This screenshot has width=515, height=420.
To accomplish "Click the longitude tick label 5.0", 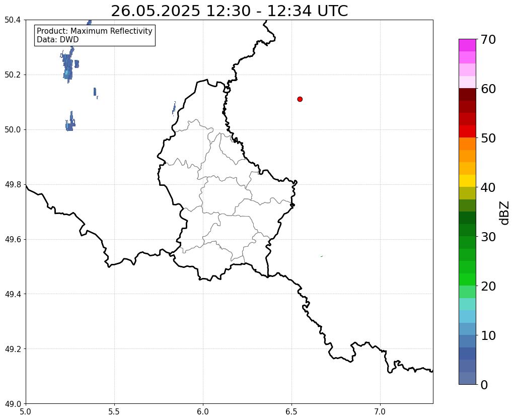I will 26,411.
